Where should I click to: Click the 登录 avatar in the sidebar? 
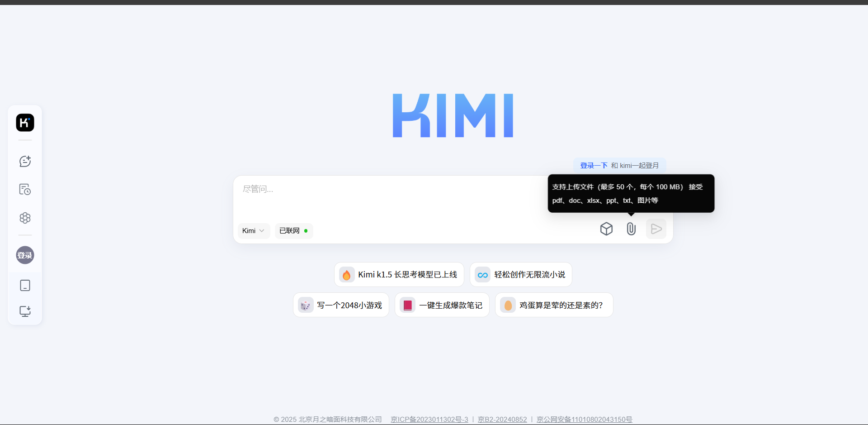pos(25,255)
